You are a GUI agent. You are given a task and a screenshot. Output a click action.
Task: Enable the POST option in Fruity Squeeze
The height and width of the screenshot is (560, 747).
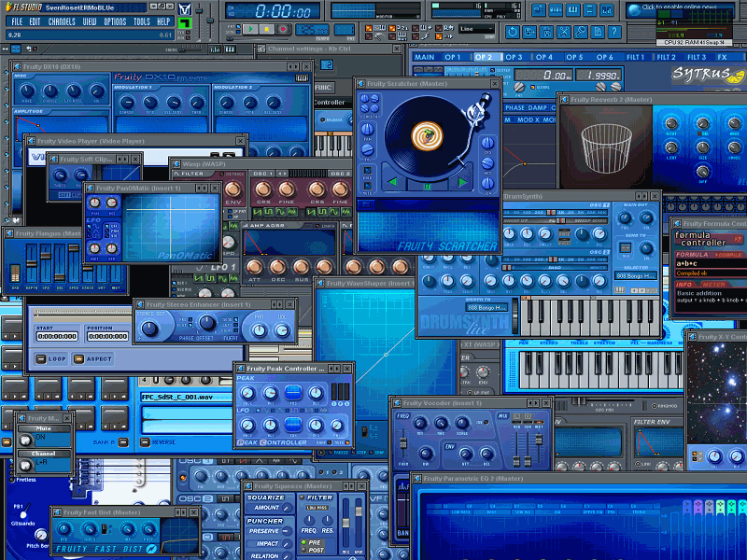[305, 552]
